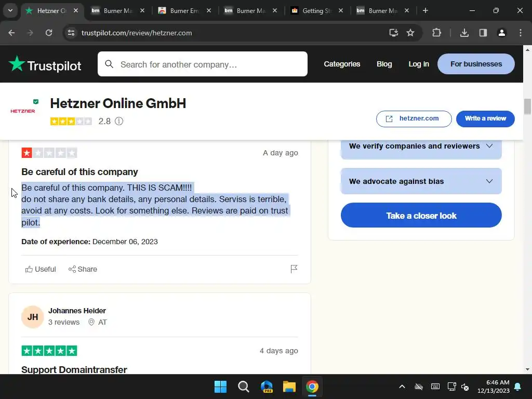Share the 'Be careful of this company' review

83,269
